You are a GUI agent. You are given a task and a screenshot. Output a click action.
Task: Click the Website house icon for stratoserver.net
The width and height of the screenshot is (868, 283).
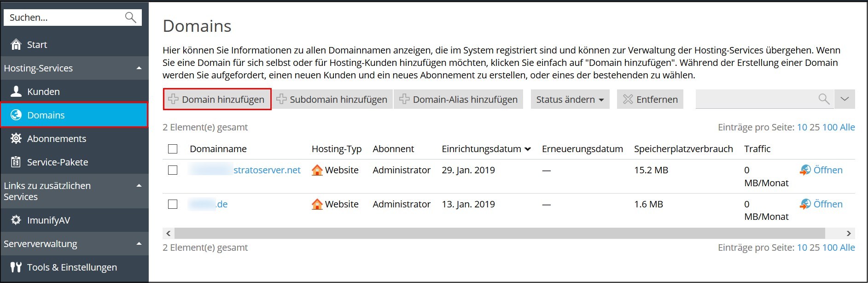pyautogui.click(x=316, y=170)
